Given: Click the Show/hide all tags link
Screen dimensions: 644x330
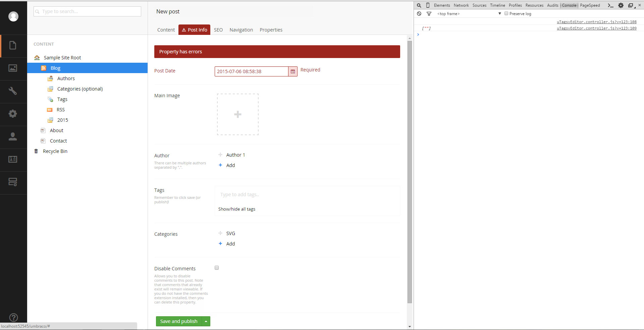Looking at the screenshot, I should [x=237, y=209].
